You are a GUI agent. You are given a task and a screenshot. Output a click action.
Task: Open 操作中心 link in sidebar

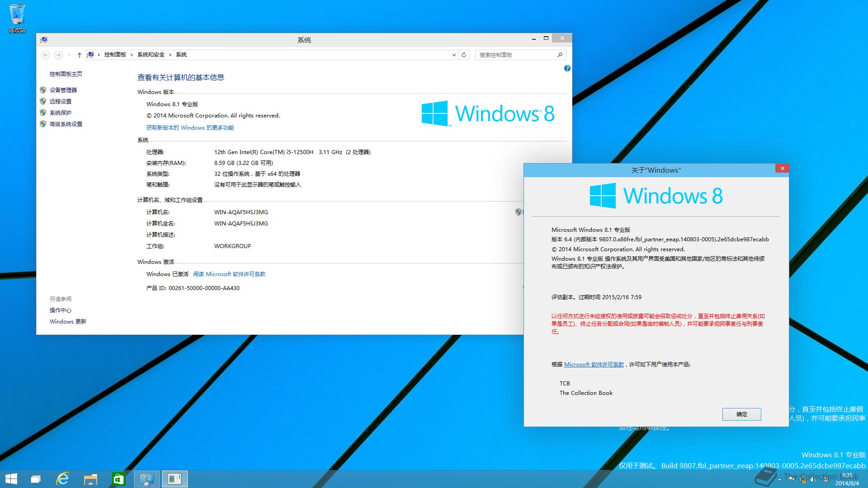[61, 310]
